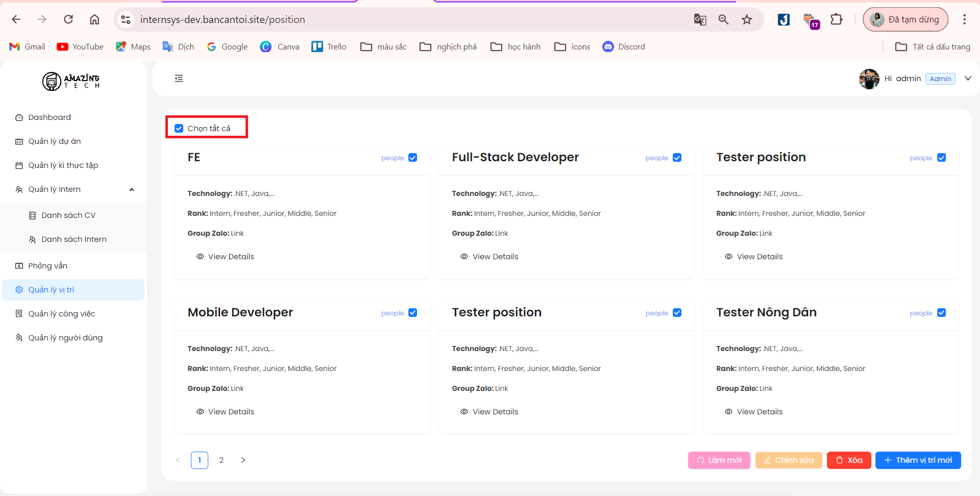Uncheck the FE position card checkbox

tap(413, 158)
